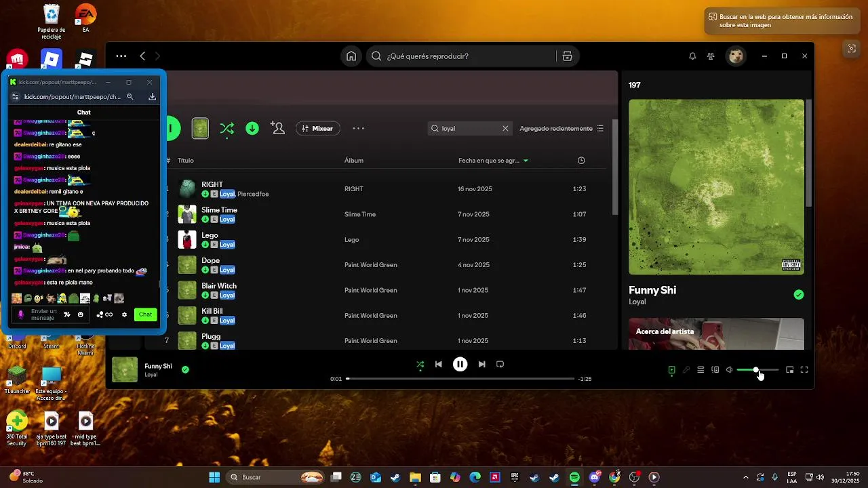
Task: Toggle shuffle in player controls
Action: (420, 364)
